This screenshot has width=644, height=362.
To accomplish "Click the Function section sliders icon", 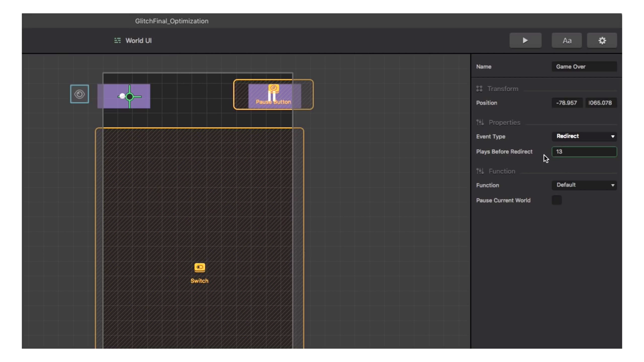I will pos(479,171).
